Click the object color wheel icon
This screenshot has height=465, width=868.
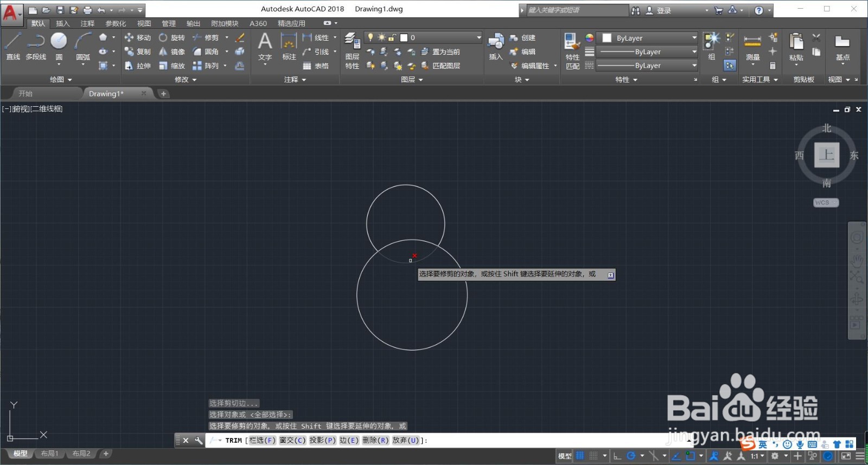point(589,38)
